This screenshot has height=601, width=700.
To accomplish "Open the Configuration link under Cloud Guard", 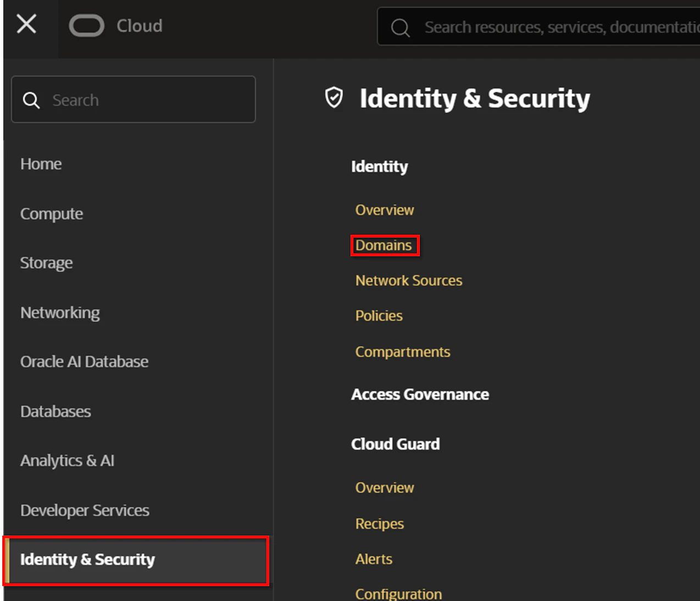I will coord(398,594).
